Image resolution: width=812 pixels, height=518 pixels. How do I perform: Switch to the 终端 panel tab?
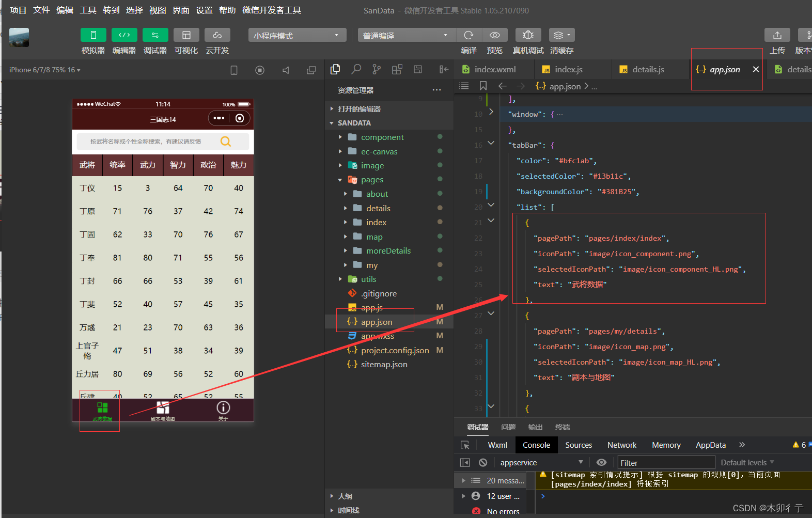click(563, 427)
